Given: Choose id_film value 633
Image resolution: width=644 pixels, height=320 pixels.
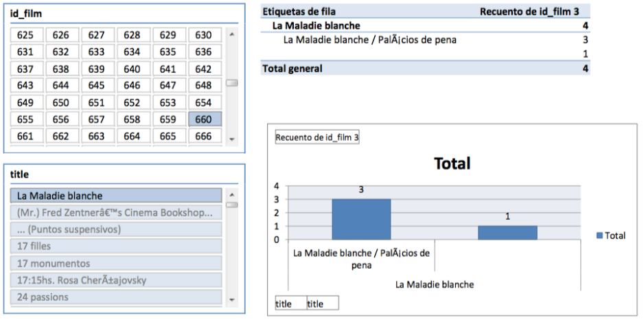Looking at the screenshot, I should pyautogui.click(x=98, y=52).
